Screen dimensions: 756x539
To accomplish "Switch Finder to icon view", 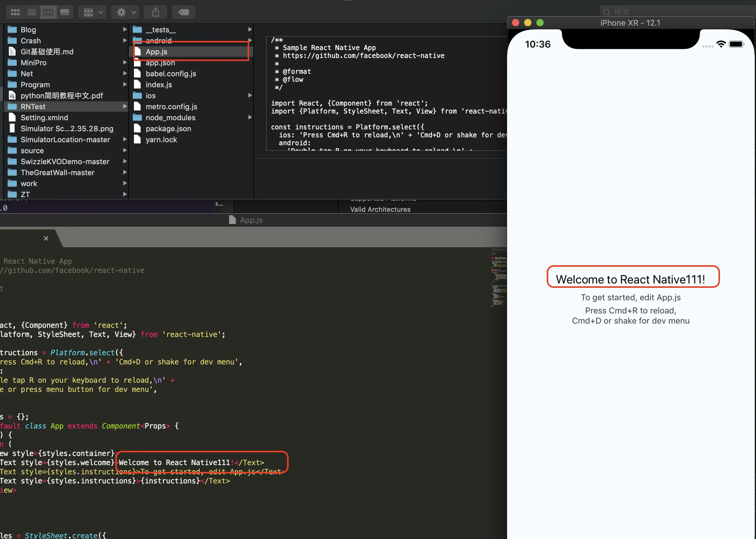I will 15,12.
